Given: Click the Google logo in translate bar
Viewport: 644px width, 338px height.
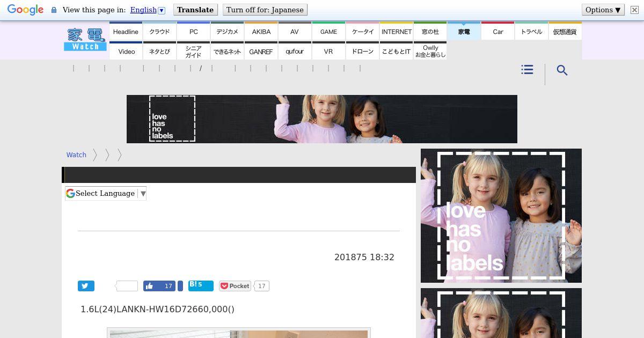Looking at the screenshot, I should pos(25,10).
